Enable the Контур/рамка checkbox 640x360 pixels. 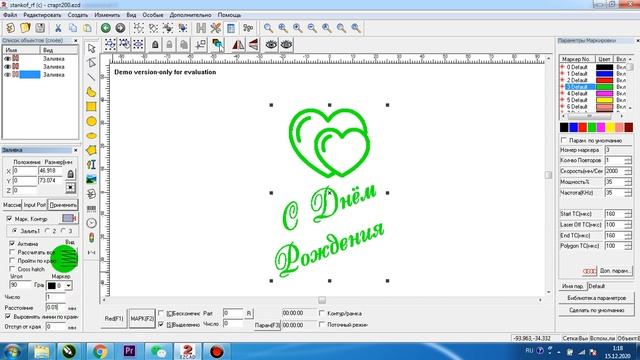pyautogui.click(x=322, y=313)
